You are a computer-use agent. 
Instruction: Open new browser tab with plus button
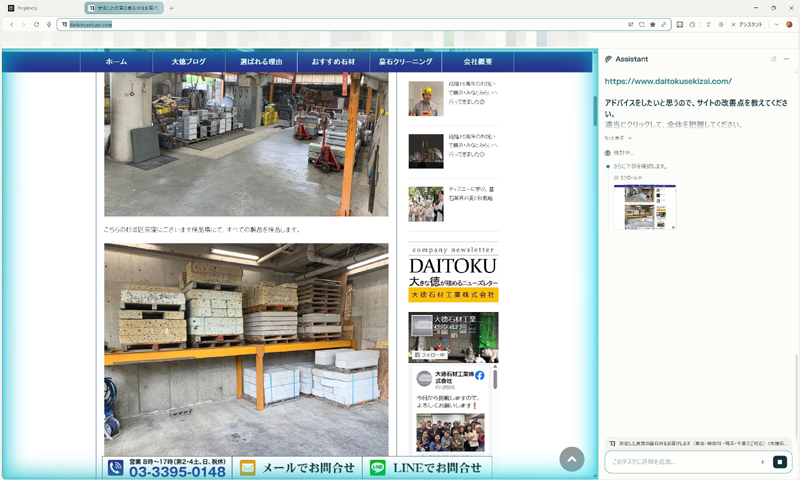tap(171, 8)
